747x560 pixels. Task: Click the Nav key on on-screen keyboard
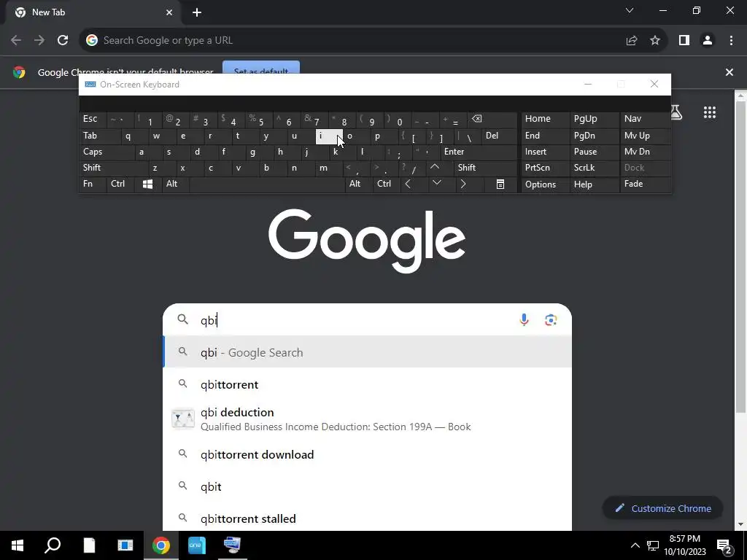[x=645, y=119]
